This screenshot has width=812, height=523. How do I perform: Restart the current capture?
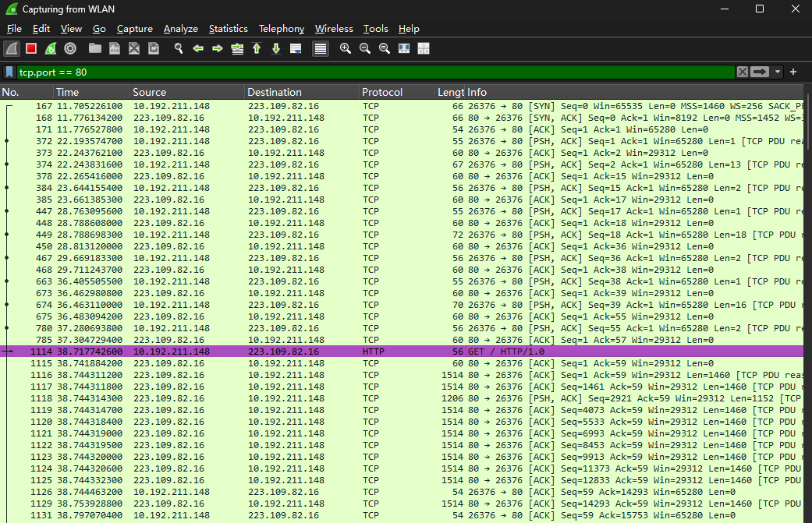tap(51, 48)
